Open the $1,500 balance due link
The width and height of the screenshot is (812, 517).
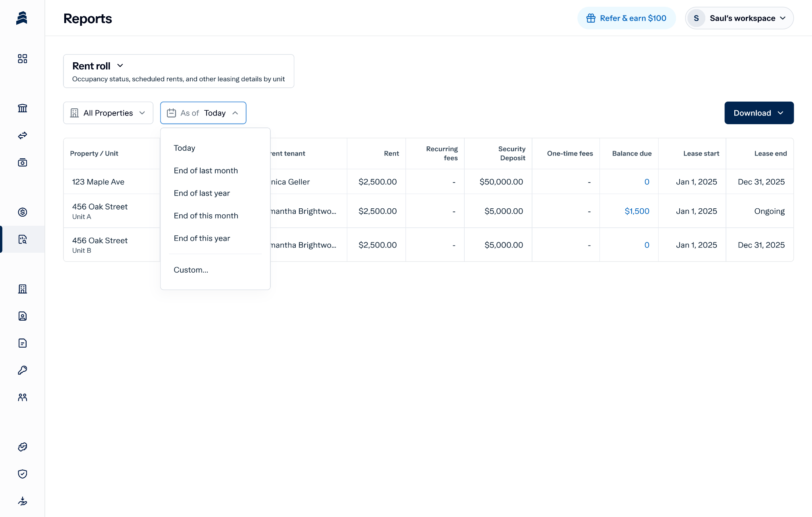(637, 211)
